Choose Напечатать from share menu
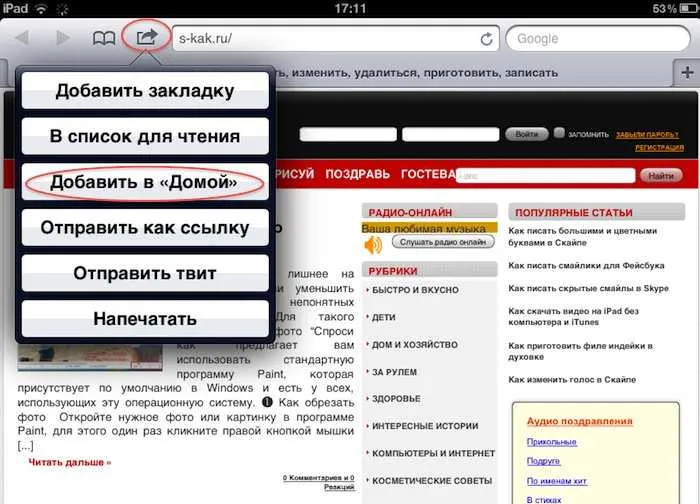This screenshot has width=700, height=504. click(x=145, y=319)
